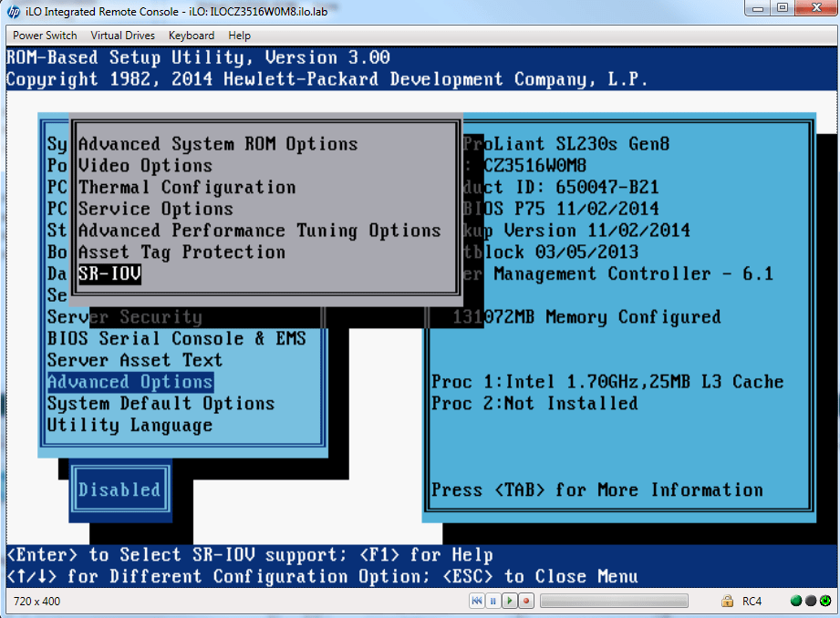
Task: Click the gray UID indicator light
Action: 810,602
